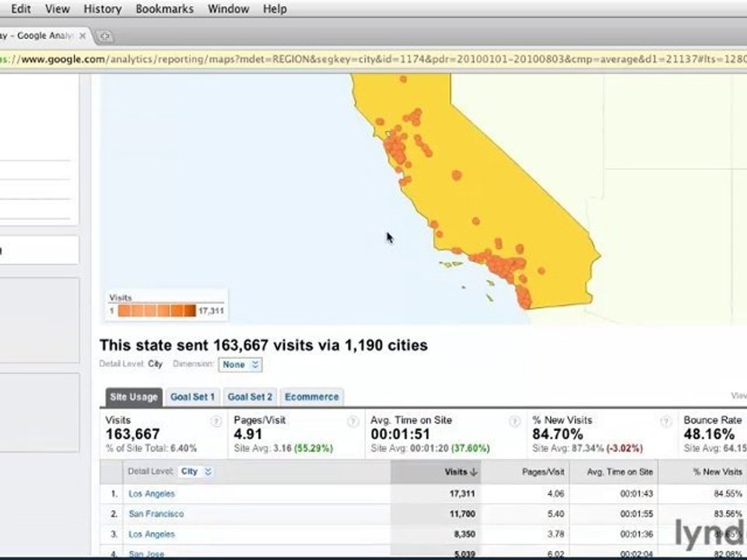Open the Detail Level City dropdown in table header

pyautogui.click(x=196, y=471)
